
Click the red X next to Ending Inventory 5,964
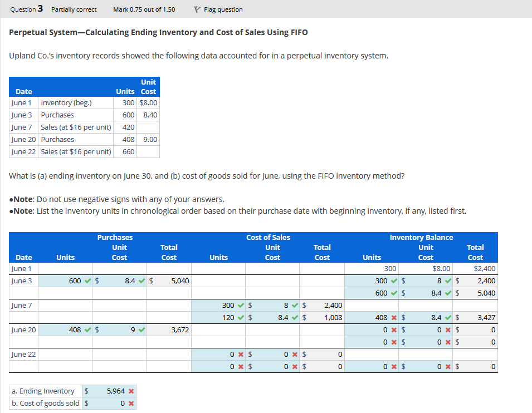click(x=131, y=391)
